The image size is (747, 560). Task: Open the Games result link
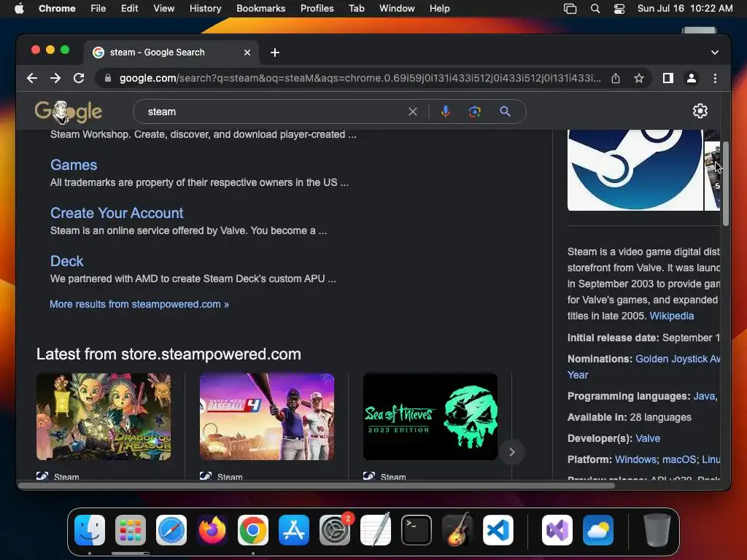pyautogui.click(x=74, y=165)
